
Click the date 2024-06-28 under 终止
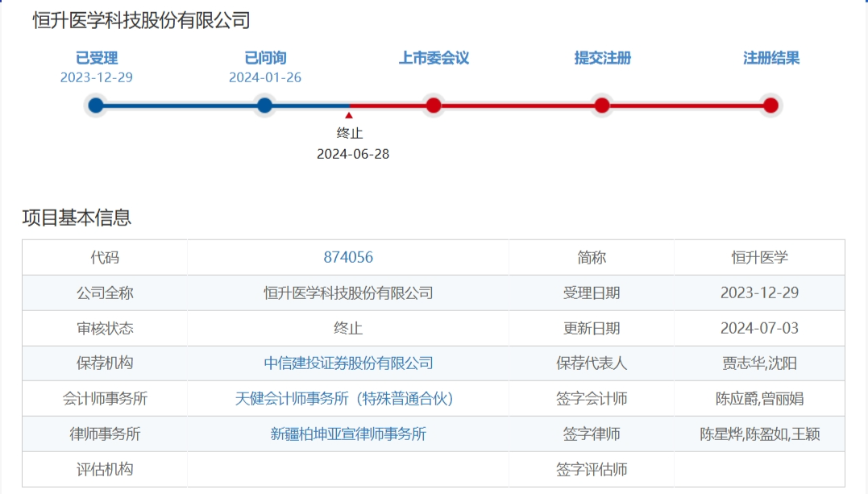(x=352, y=154)
